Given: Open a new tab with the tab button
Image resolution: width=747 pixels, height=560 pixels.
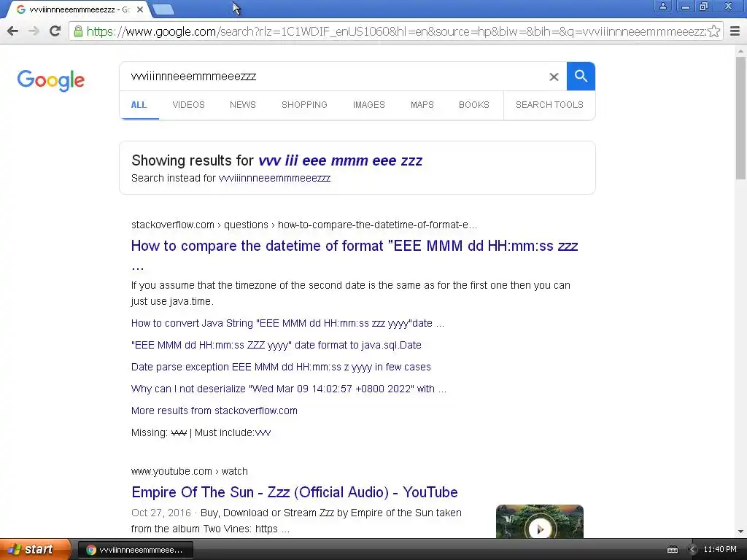Looking at the screenshot, I should (x=163, y=9).
